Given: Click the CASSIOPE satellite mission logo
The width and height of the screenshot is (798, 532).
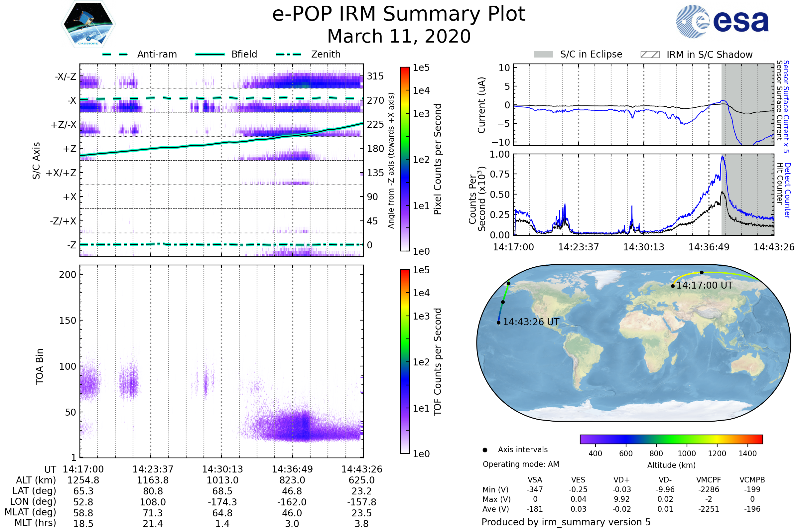Looking at the screenshot, I should tap(88, 24).
